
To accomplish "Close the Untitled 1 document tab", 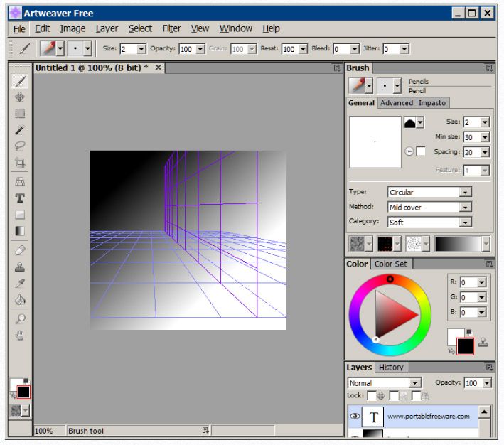I will [x=159, y=68].
